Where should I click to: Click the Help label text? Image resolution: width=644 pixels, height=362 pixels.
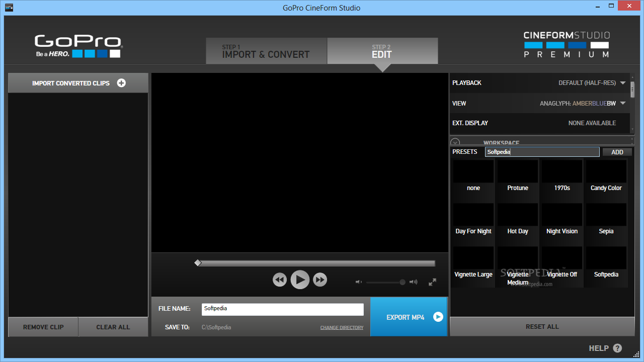tap(599, 348)
